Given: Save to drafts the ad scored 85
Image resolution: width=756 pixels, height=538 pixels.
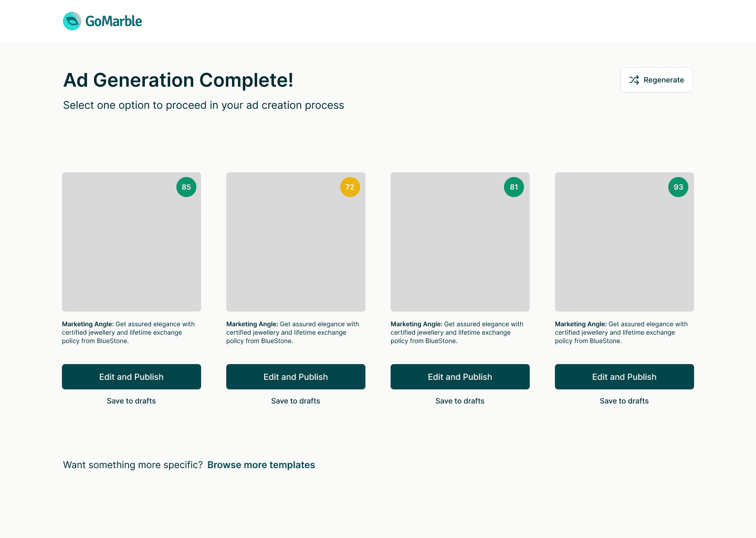Looking at the screenshot, I should tap(131, 401).
